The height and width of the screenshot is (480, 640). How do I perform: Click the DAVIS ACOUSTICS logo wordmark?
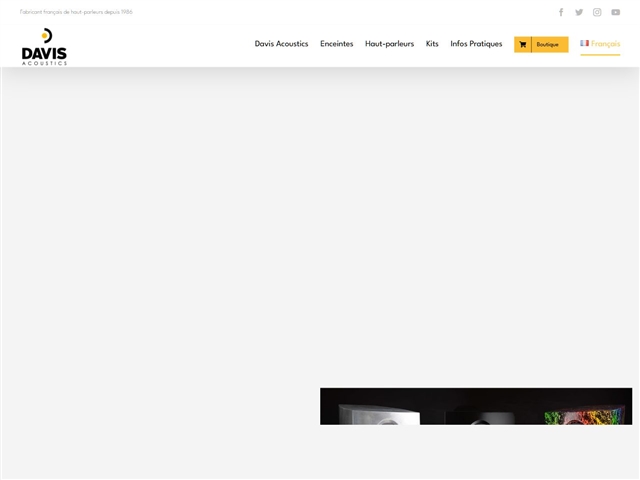click(44, 56)
